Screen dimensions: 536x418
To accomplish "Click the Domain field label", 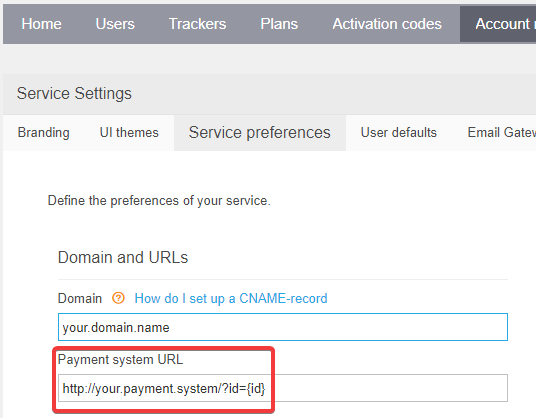I will click(x=80, y=298).
